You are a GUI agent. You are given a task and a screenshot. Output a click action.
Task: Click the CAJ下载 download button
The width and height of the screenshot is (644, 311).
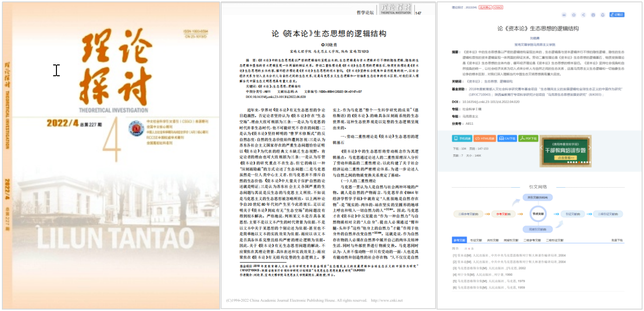tap(507, 138)
